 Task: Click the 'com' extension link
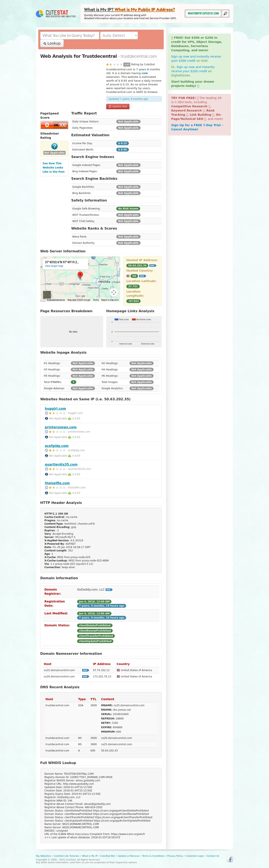pos(145,73)
